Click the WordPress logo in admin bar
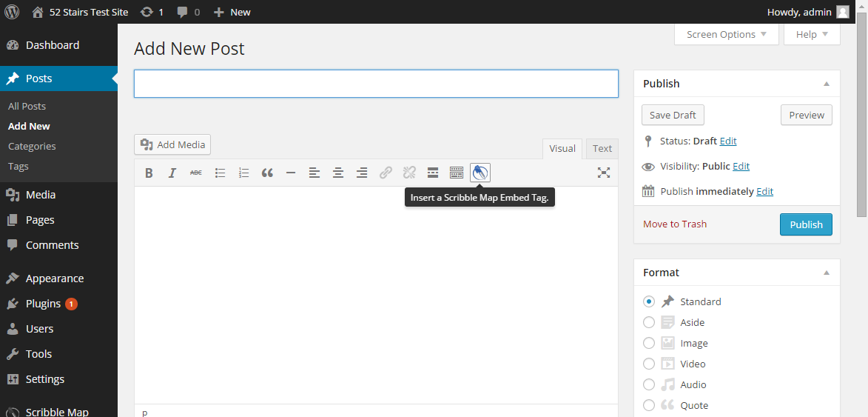The image size is (868, 417). pyautogui.click(x=12, y=12)
